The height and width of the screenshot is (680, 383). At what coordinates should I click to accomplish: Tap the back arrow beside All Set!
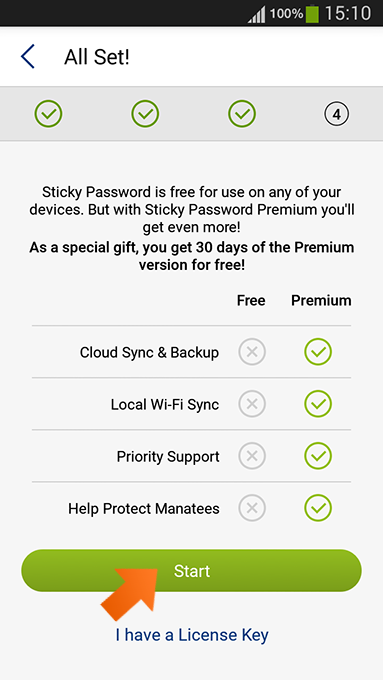point(27,56)
